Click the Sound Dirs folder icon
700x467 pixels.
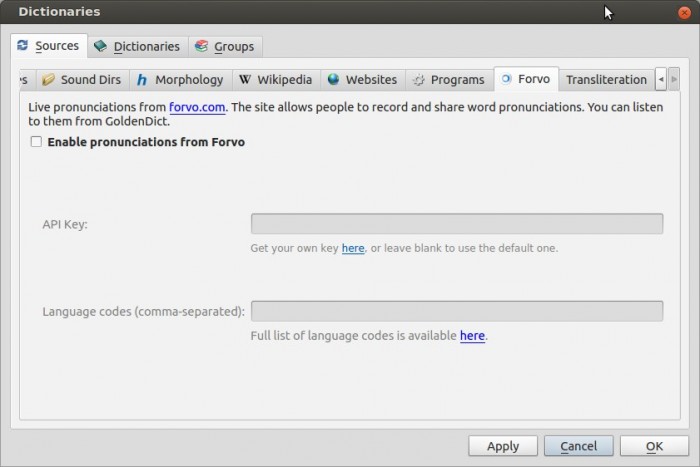point(48,80)
